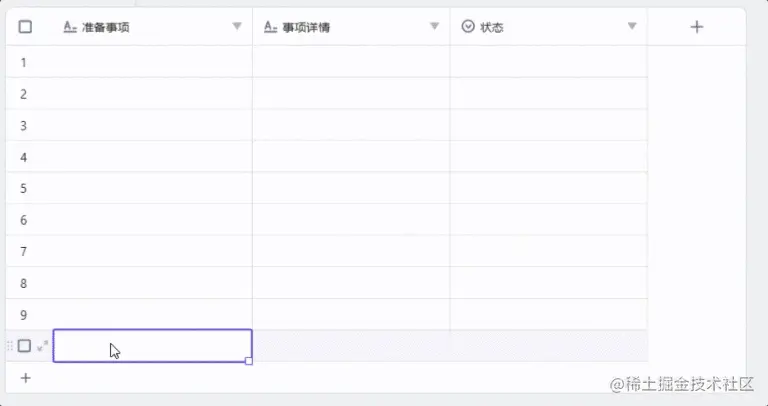
Task: Click the 事项详情 cell in highlighted bottom row
Action: [x=351, y=346]
